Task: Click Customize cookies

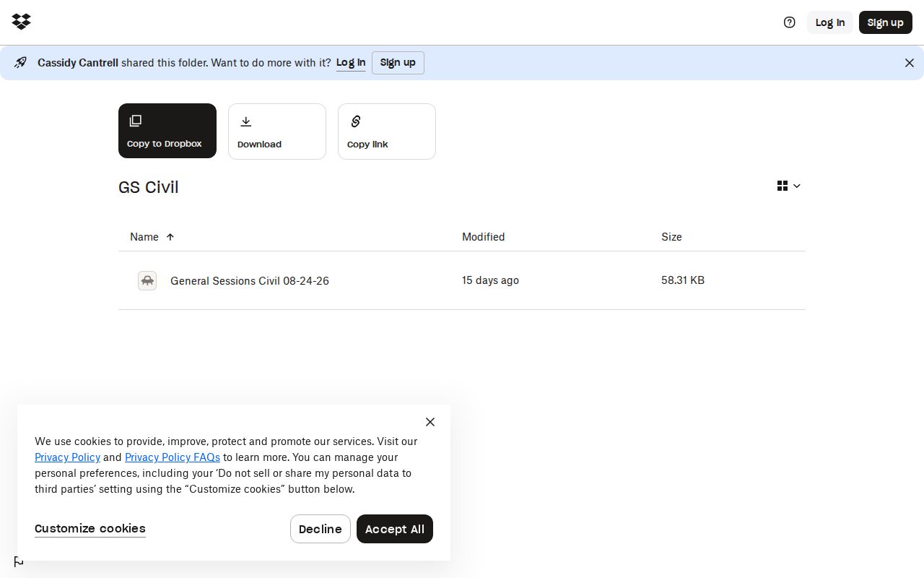Action: pos(90,529)
